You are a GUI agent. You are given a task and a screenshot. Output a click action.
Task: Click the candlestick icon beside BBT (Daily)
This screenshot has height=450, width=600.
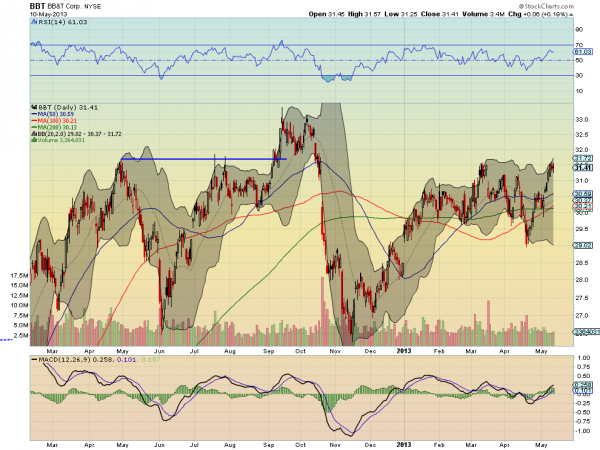34,108
